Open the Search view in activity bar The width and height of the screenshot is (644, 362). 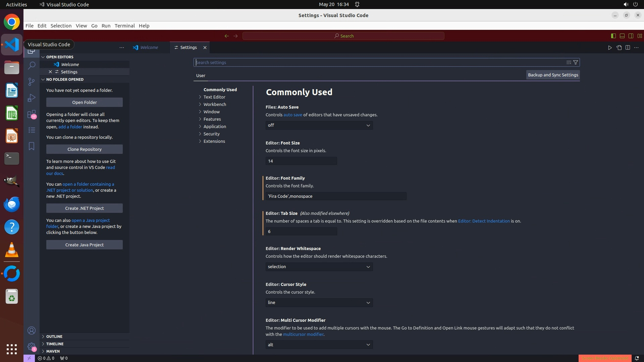(32, 65)
